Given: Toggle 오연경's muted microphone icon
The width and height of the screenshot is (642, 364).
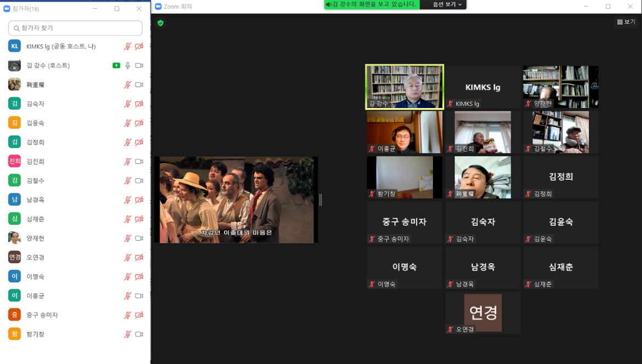Looking at the screenshot, I should (x=127, y=257).
